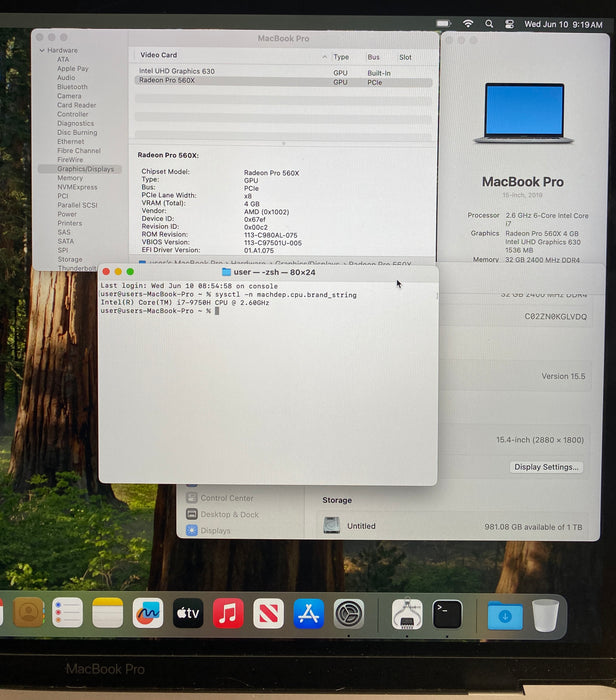
Task: Click the Type column header
Action: 341,57
